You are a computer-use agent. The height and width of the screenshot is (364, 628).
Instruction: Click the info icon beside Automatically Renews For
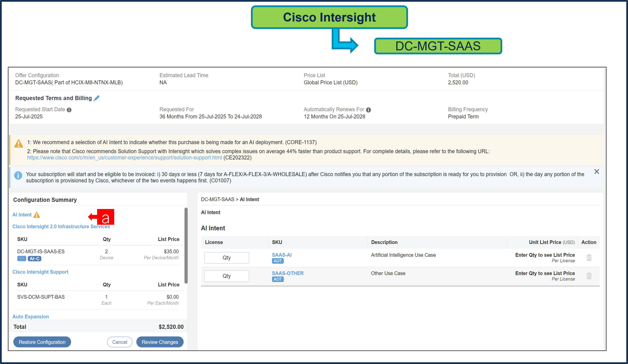[369, 109]
